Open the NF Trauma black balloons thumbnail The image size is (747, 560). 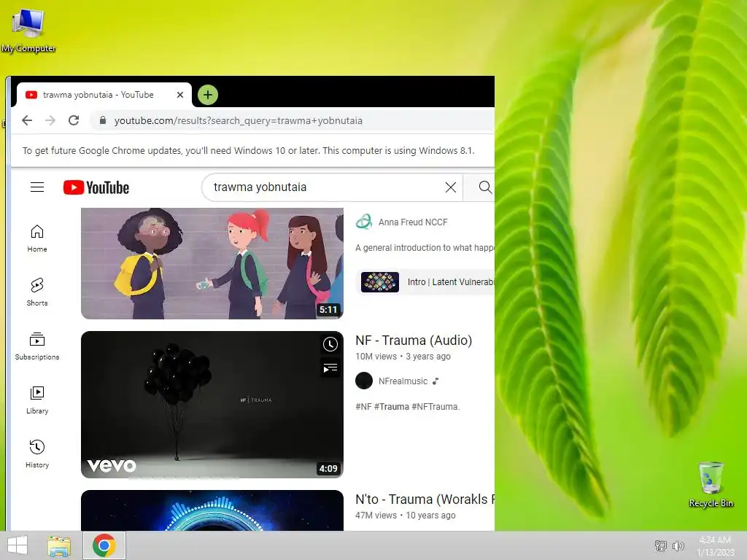[x=212, y=404]
